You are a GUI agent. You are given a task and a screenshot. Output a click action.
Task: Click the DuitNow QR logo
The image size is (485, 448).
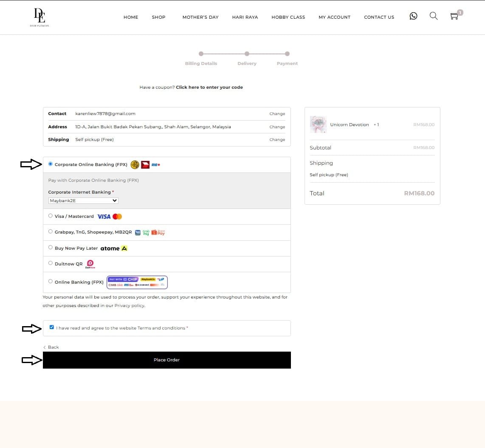[x=90, y=264]
